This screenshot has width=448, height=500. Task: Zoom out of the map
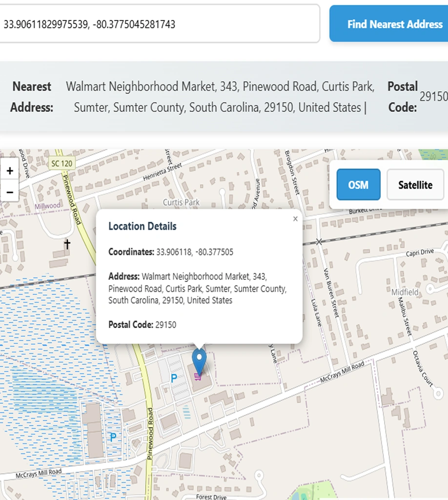point(10,191)
